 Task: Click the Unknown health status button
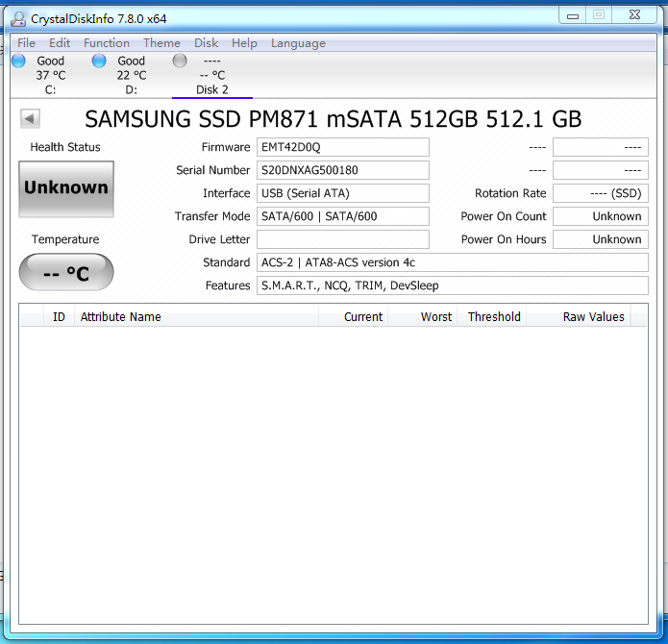pyautogui.click(x=66, y=189)
